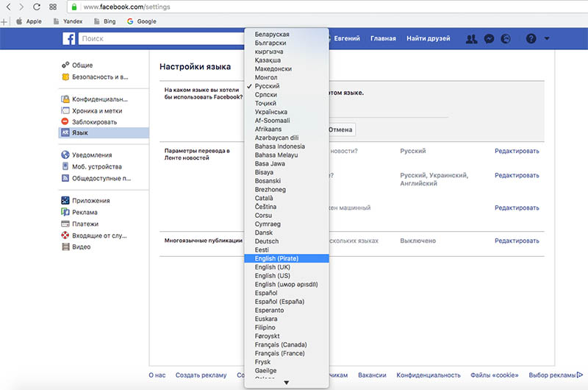
Task: Click the Facebook logo icon
Action: coord(69,38)
